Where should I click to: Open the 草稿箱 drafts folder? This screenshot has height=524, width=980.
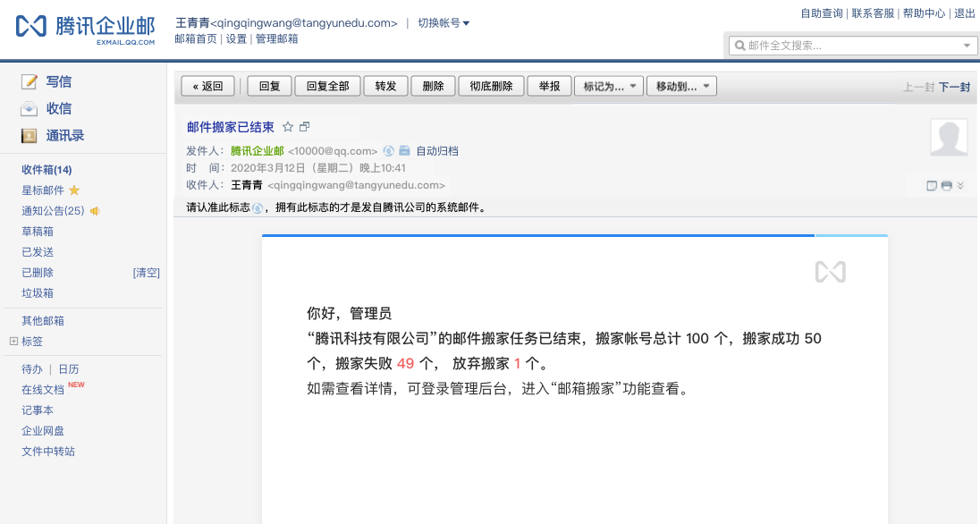tap(38, 232)
